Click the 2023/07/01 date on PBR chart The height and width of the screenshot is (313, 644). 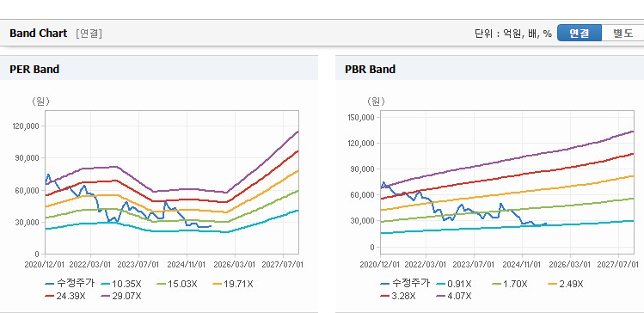pyautogui.click(x=474, y=264)
